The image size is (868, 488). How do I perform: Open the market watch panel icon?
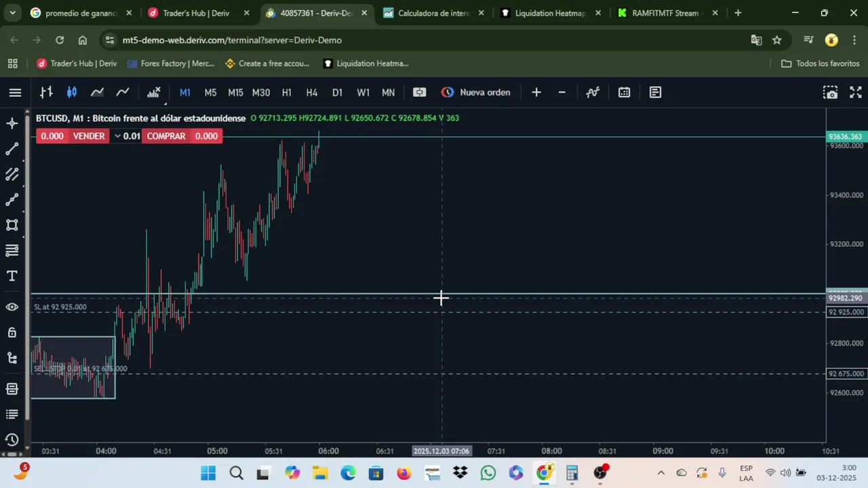[12, 389]
